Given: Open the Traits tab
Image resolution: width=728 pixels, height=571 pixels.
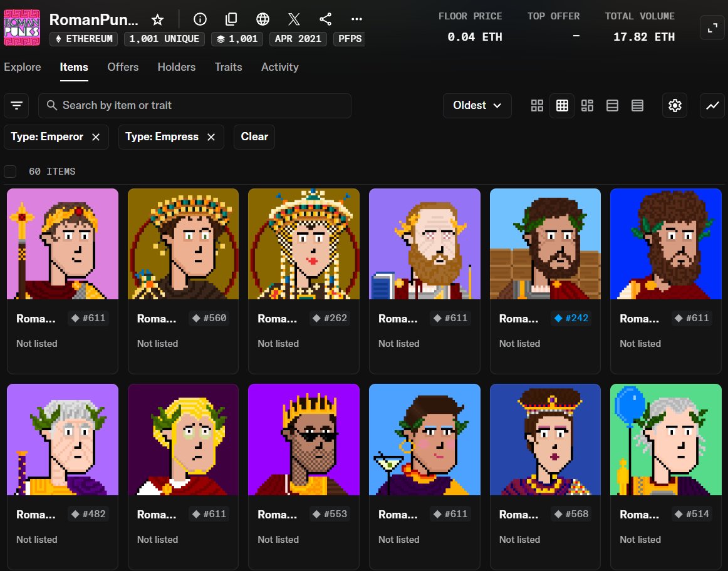Looking at the screenshot, I should (229, 67).
